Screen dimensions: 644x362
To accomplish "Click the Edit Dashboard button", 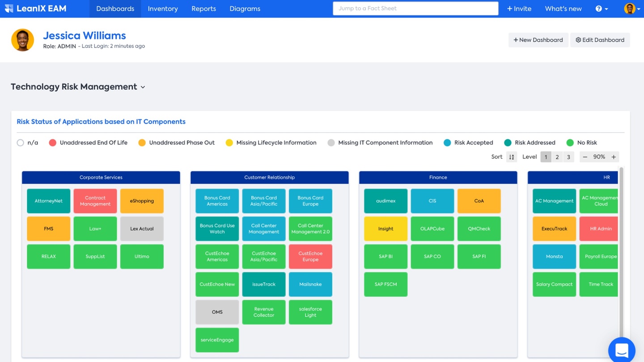I will [x=600, y=40].
